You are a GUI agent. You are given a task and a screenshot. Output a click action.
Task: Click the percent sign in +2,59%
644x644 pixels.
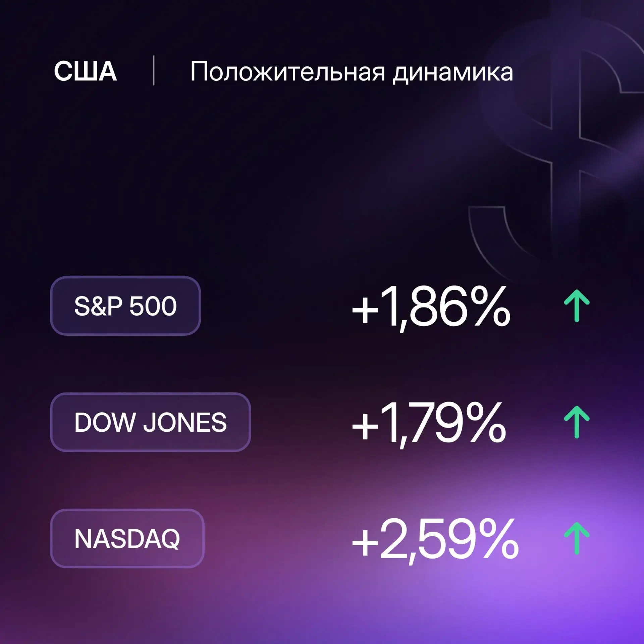pyautogui.click(x=498, y=539)
